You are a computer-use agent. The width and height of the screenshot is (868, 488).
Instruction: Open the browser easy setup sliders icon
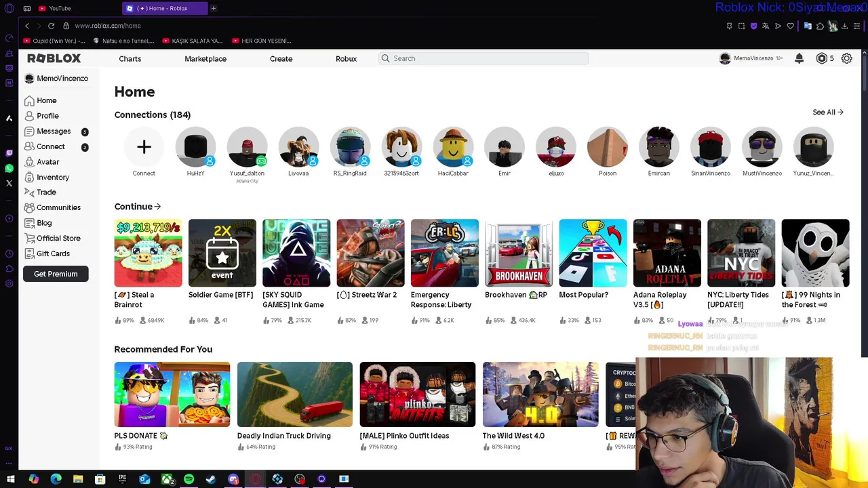coord(857,26)
